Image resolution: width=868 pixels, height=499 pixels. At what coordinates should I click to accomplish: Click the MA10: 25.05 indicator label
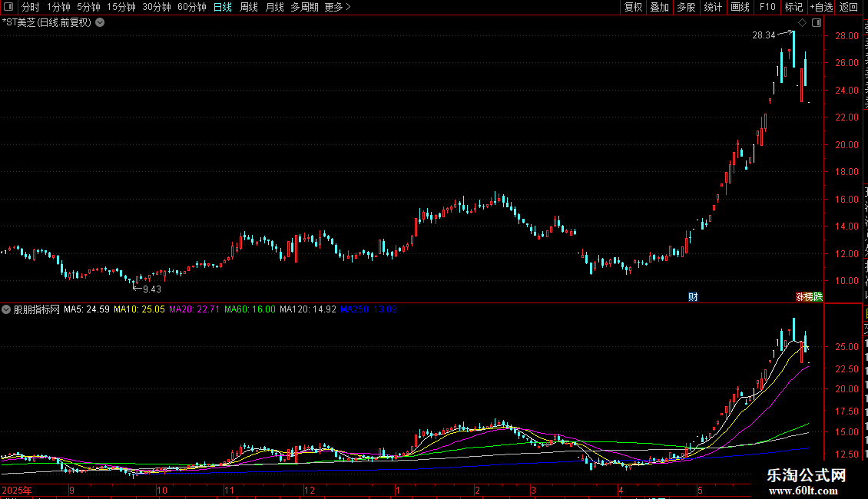[139, 309]
